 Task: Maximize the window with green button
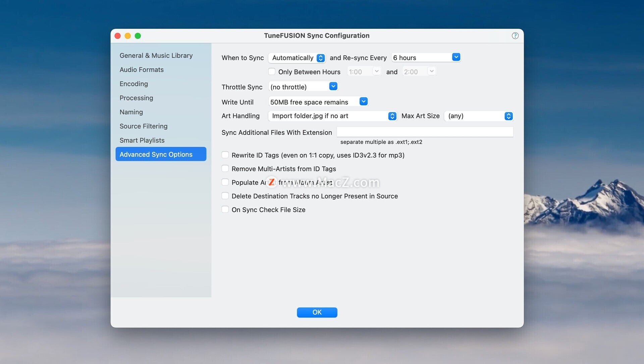138,36
